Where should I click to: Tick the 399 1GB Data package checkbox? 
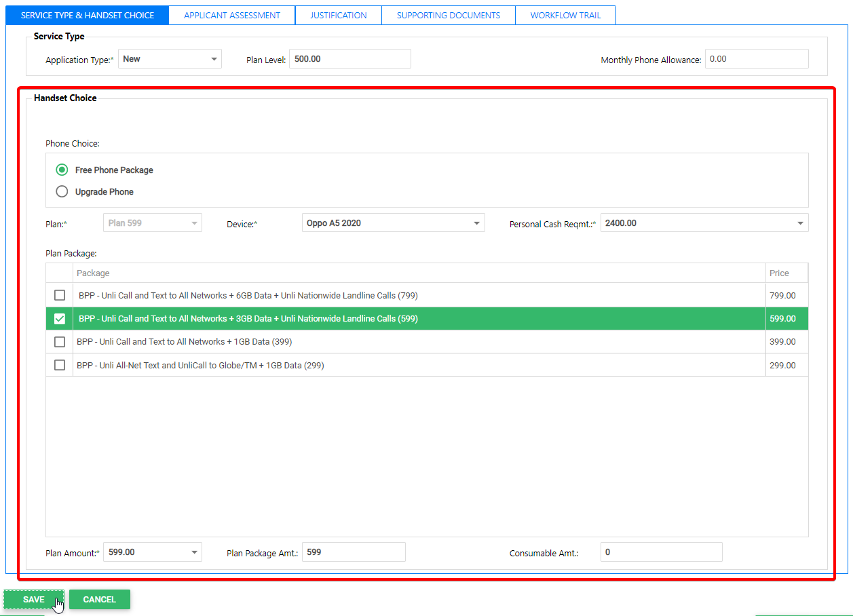pyautogui.click(x=60, y=342)
